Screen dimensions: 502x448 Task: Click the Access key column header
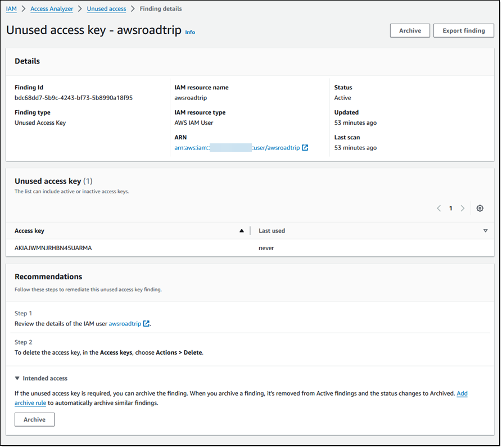pyautogui.click(x=29, y=231)
